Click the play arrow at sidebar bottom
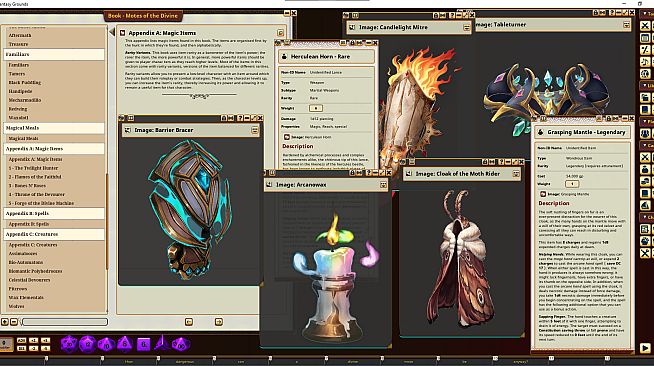This screenshot has width=654, height=366. pos(645,348)
